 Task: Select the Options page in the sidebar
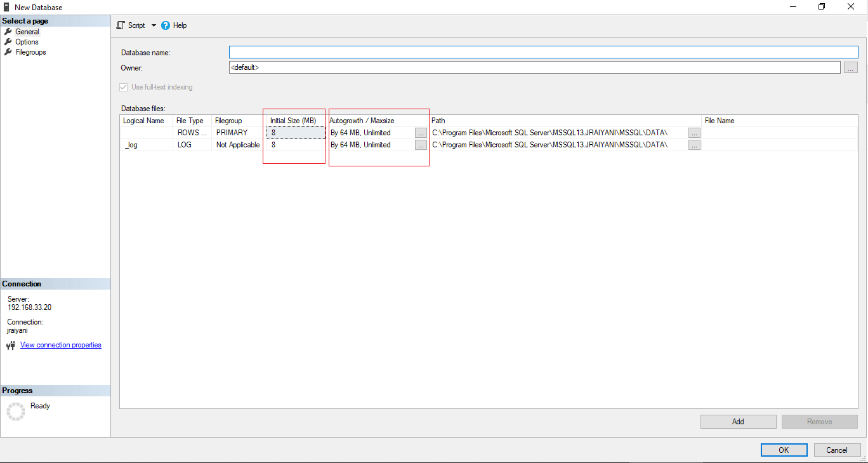pos(27,41)
